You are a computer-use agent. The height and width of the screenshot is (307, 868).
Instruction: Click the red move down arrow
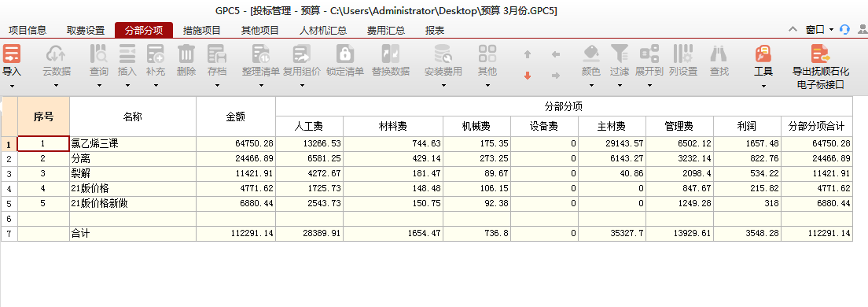click(x=528, y=76)
